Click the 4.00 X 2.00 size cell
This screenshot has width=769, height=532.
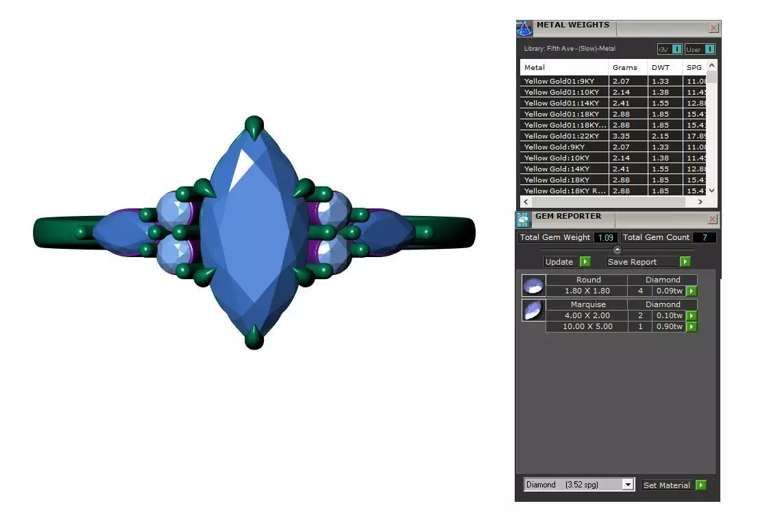pyautogui.click(x=587, y=315)
